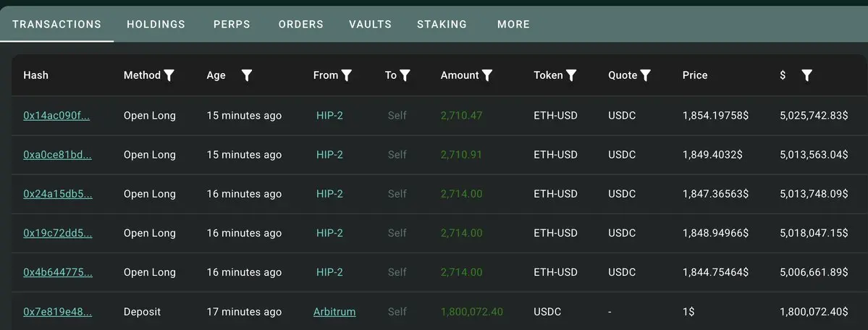Click HIP-2 in the first row

[x=329, y=116]
